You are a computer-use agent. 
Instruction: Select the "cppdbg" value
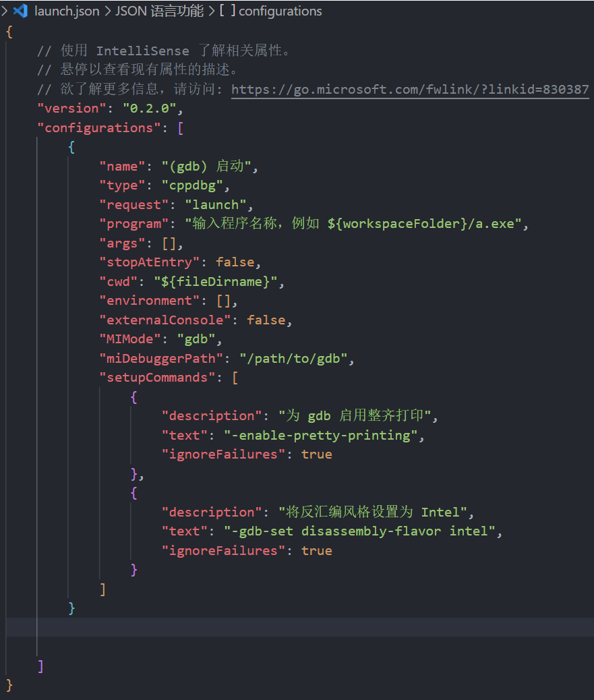coord(192,185)
